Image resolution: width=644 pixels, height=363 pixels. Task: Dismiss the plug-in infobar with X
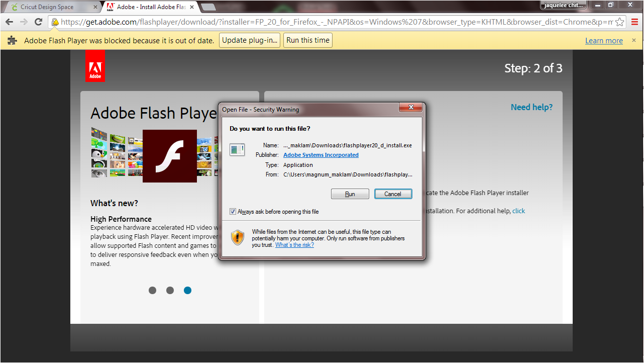[x=634, y=40]
